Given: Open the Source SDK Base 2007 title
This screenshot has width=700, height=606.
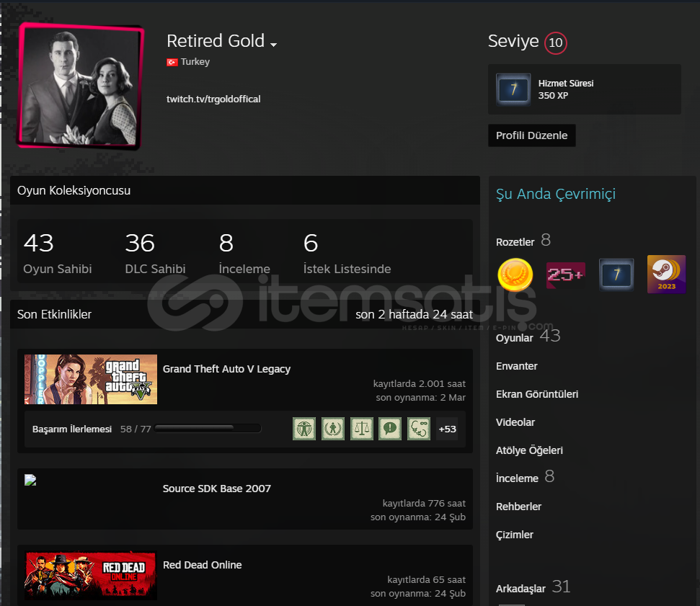Looking at the screenshot, I should point(216,489).
